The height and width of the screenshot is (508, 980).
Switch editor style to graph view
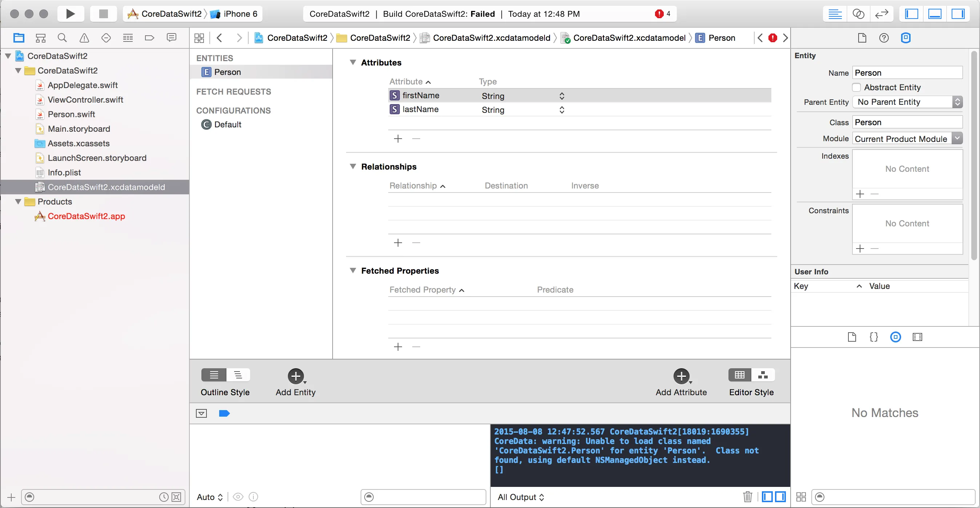click(x=762, y=375)
